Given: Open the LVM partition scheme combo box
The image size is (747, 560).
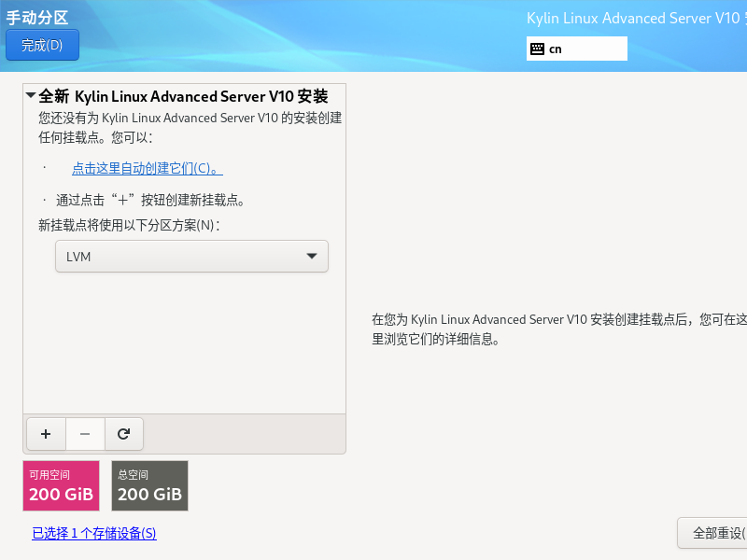Looking at the screenshot, I should coord(191,257).
